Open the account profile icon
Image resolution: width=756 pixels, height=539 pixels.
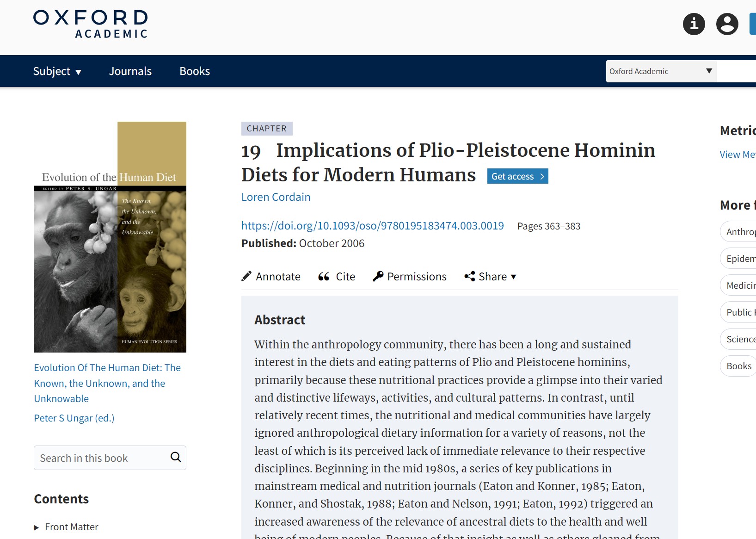pyautogui.click(x=727, y=24)
